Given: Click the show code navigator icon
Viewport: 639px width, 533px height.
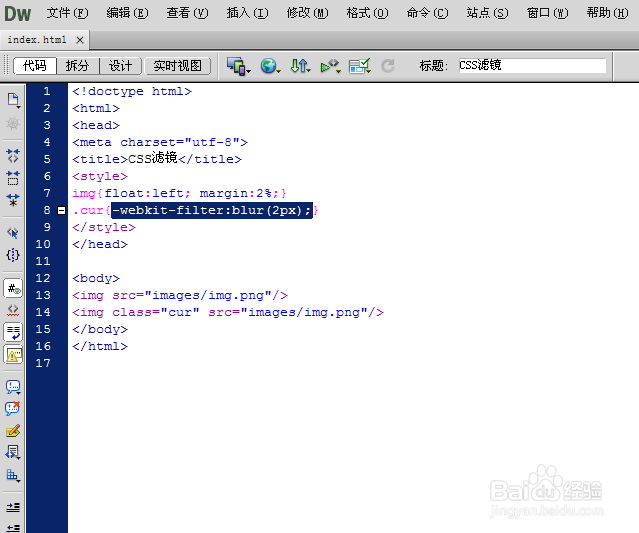Looking at the screenshot, I should point(13,123).
